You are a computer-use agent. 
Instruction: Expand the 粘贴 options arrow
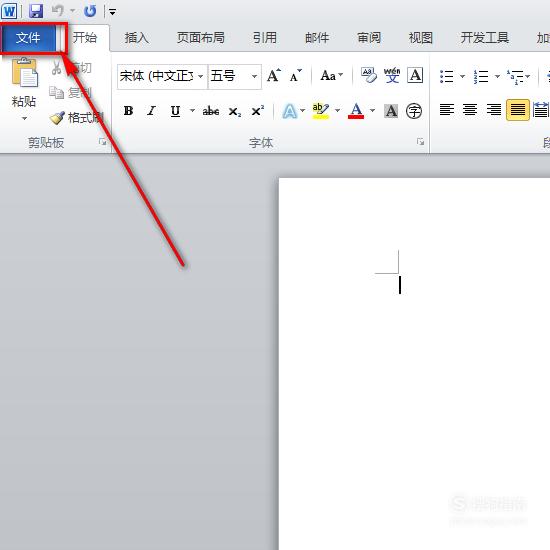click(24, 118)
